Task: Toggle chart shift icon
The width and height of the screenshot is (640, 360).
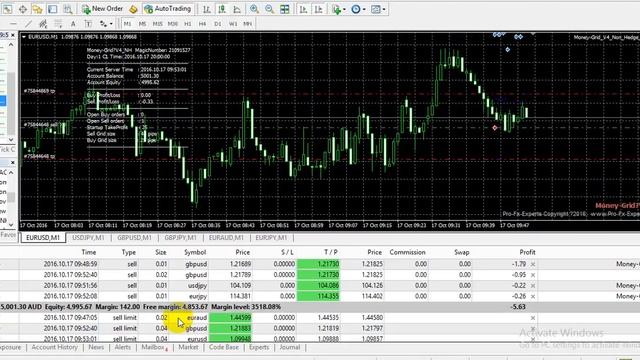Action: click(318, 9)
